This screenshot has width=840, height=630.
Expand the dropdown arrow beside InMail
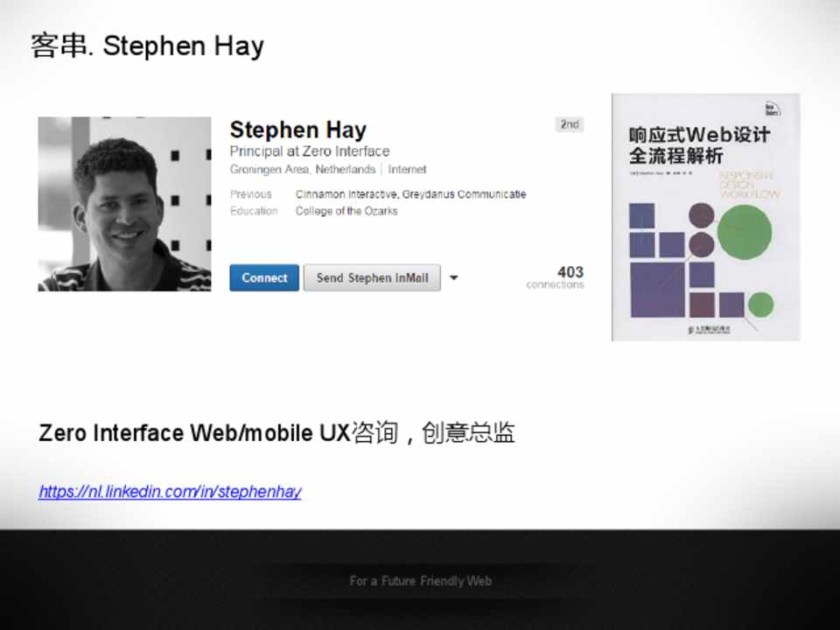(x=453, y=278)
